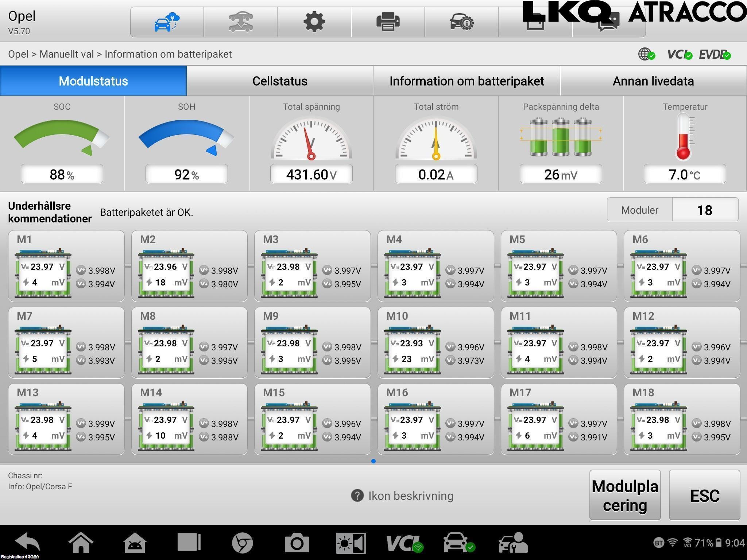Screen dimensions: 747x560
Task: Go back with the Android back arrow
Action: 28,543
